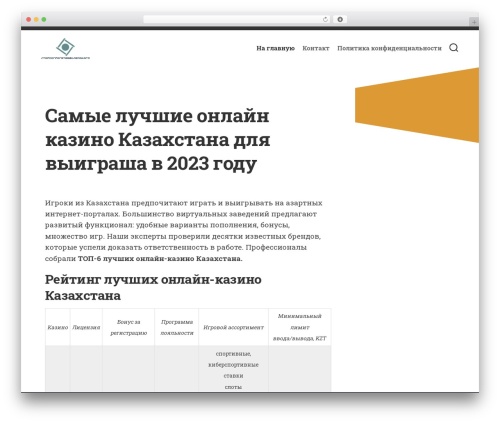Reload the page using the refresh icon
The width and height of the screenshot is (500, 423).
click(325, 19)
